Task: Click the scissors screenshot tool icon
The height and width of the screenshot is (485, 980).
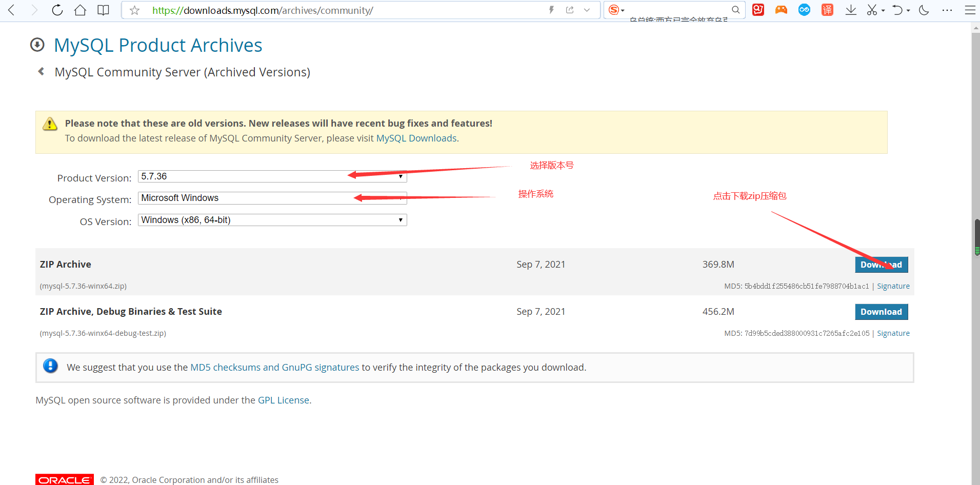Action: tap(872, 10)
